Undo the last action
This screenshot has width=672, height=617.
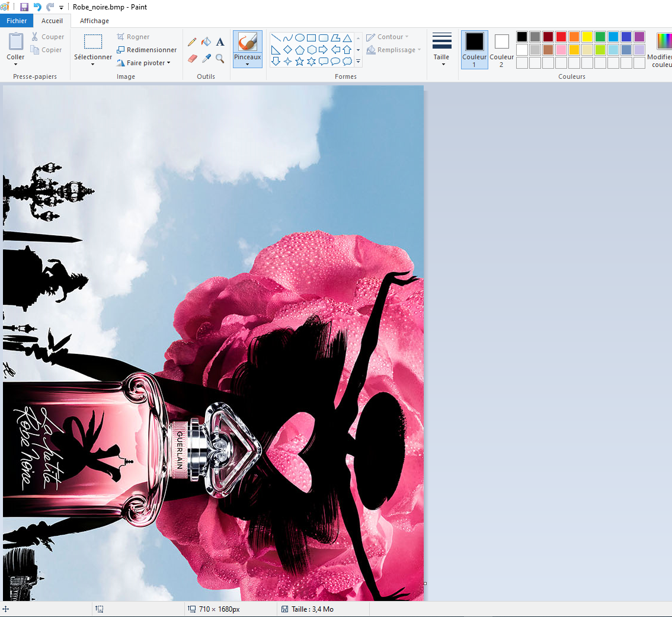[37, 7]
